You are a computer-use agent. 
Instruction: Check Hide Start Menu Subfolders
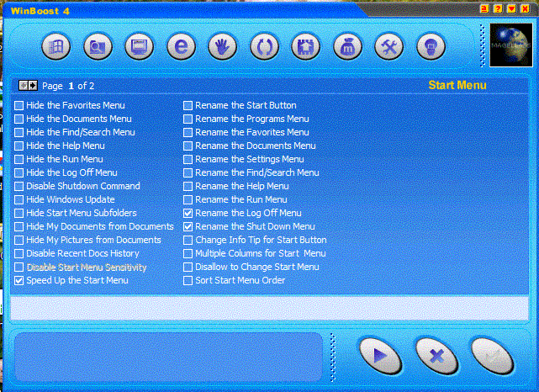[x=18, y=213]
